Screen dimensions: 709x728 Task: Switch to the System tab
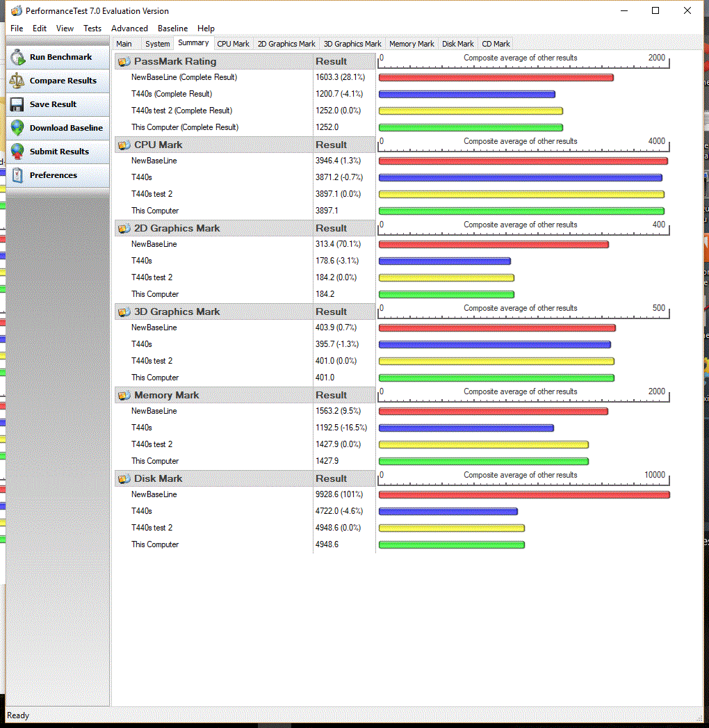coord(157,44)
